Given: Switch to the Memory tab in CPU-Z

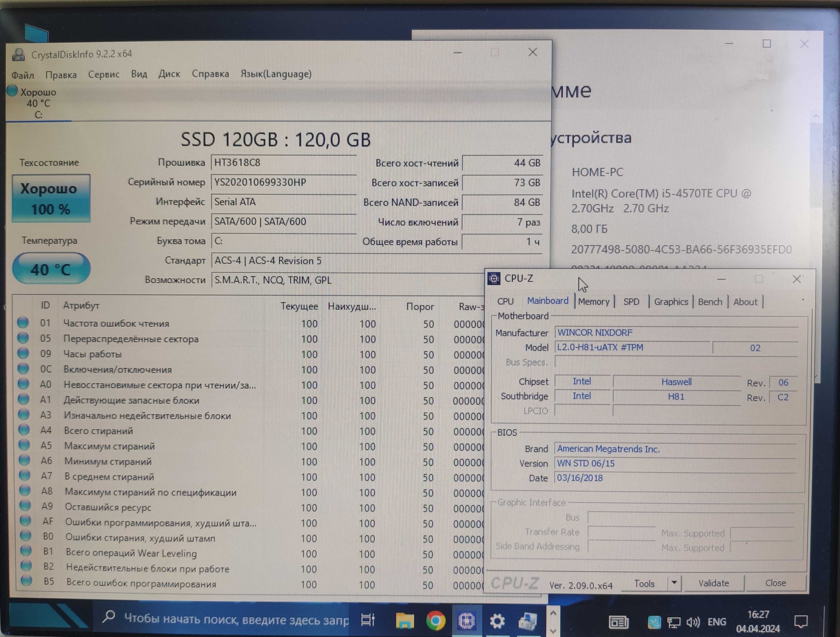Looking at the screenshot, I should point(594,302).
